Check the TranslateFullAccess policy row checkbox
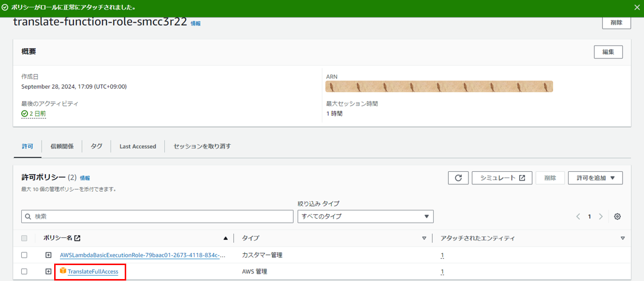 (x=24, y=271)
